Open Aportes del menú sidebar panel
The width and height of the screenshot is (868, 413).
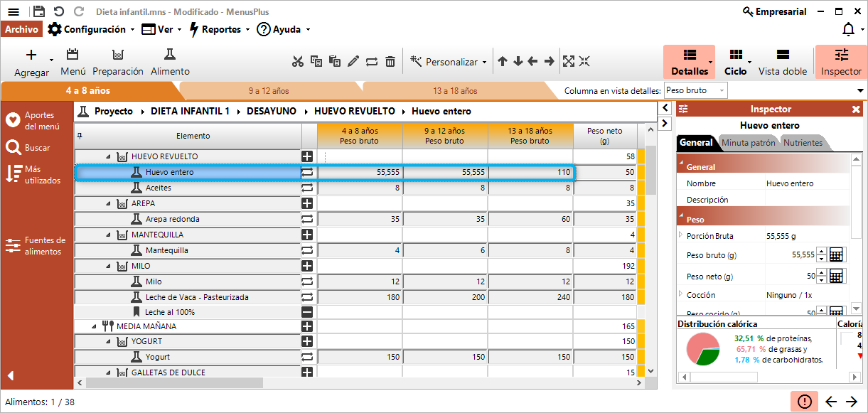(x=36, y=120)
